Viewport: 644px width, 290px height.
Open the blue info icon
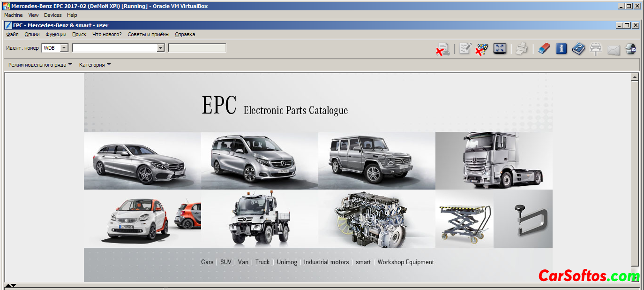point(561,48)
